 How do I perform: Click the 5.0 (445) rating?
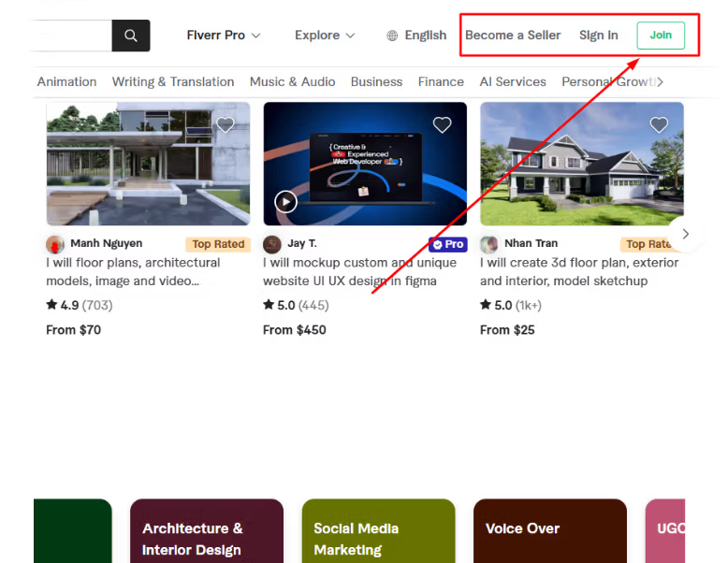point(296,305)
